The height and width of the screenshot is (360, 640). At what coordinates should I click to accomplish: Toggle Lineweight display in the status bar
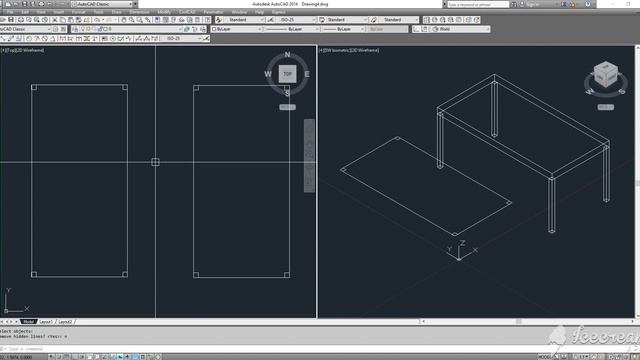[127, 357]
